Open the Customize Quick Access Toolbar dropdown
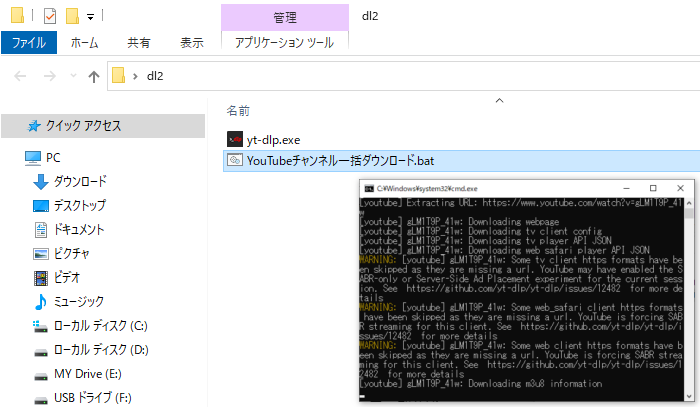 coord(90,17)
